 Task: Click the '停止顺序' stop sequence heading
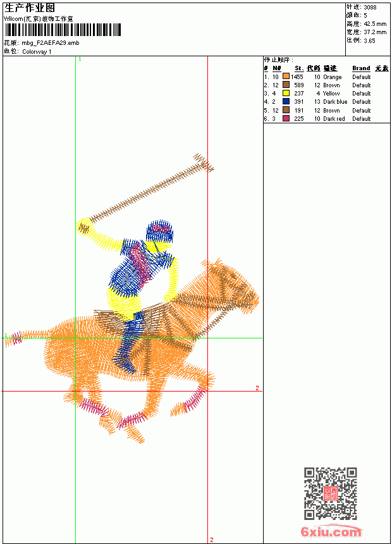tap(278, 60)
